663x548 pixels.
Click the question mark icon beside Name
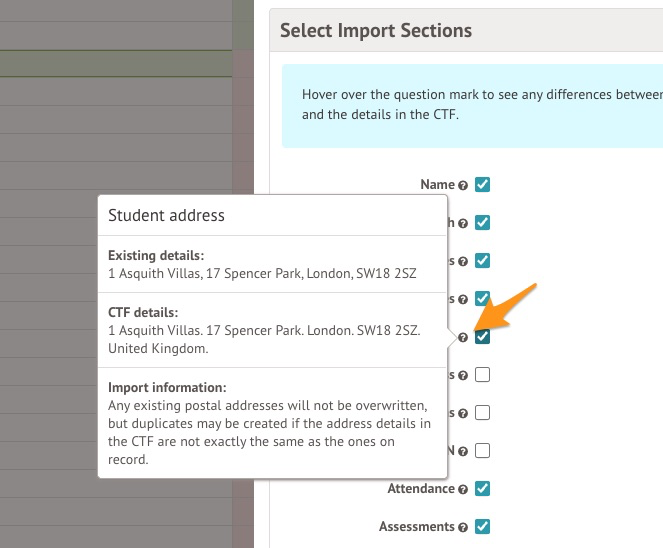(x=463, y=185)
